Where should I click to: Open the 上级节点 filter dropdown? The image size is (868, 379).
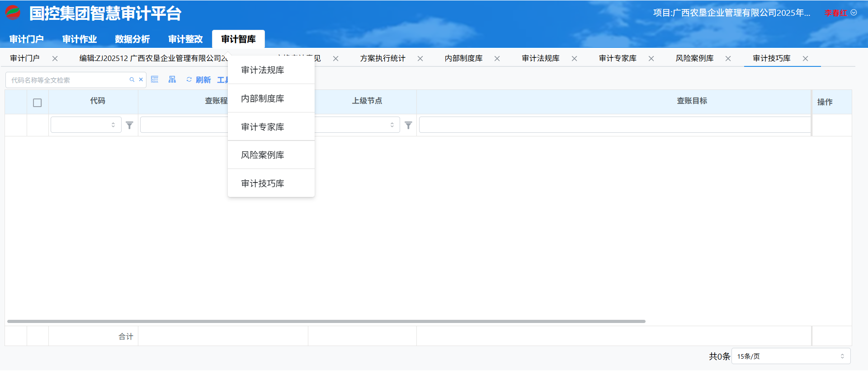(x=357, y=125)
